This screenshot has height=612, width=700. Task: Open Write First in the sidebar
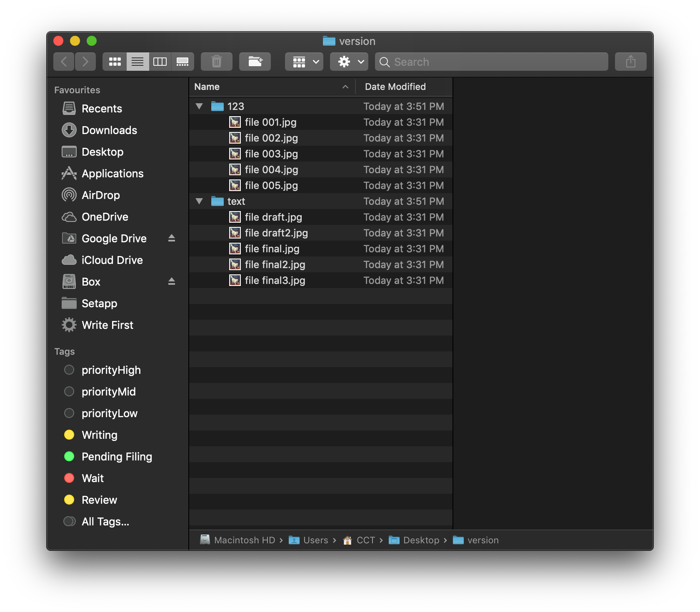(x=107, y=325)
